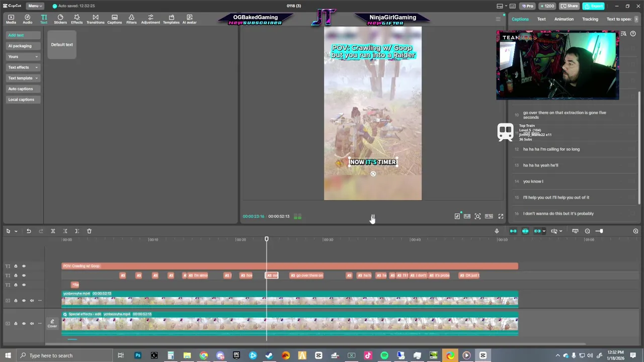
Task: Toggle main track magnet in timeline toolbar
Action: [513, 231]
